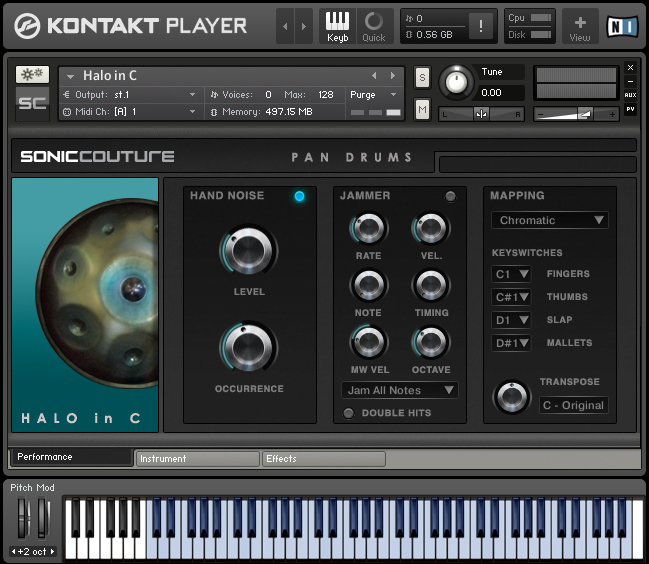Viewport: 649px width, 564px height.
Task: Mute the instrument with M button
Action: pyautogui.click(x=422, y=109)
